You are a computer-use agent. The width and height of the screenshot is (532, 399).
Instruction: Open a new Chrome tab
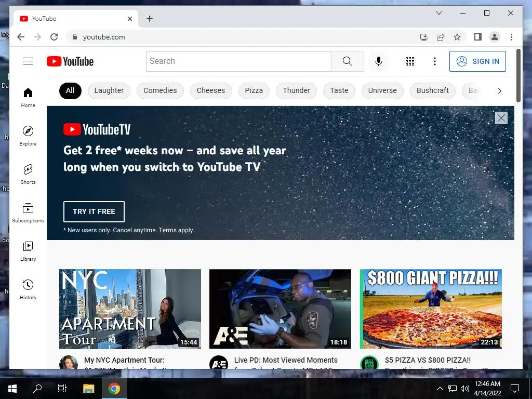(x=150, y=19)
